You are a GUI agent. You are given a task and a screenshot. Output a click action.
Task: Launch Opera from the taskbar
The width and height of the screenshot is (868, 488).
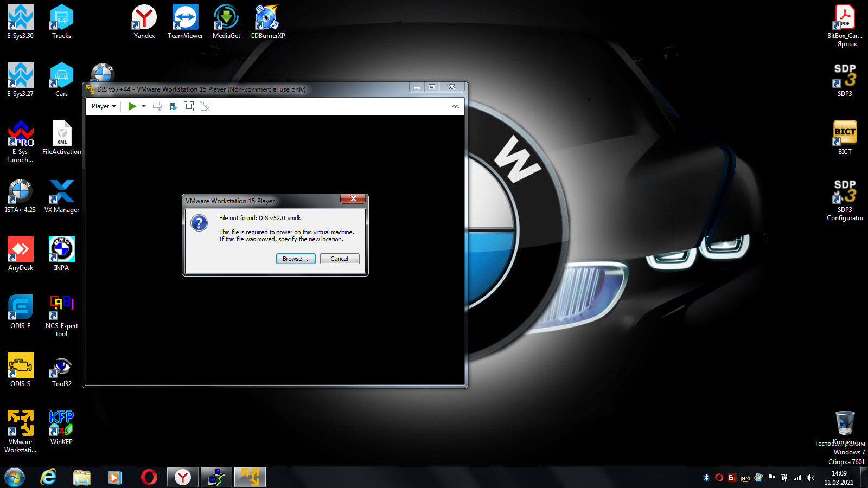coord(149,478)
